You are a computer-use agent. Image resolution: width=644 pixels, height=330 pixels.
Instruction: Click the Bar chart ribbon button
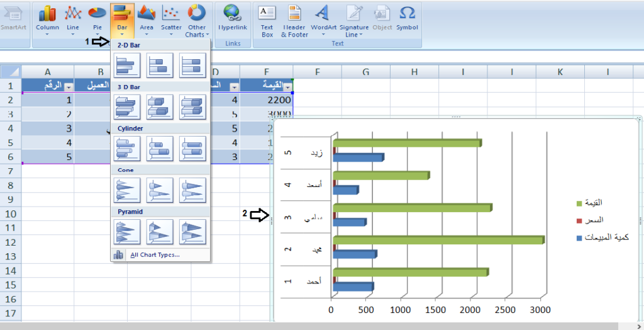point(122,21)
